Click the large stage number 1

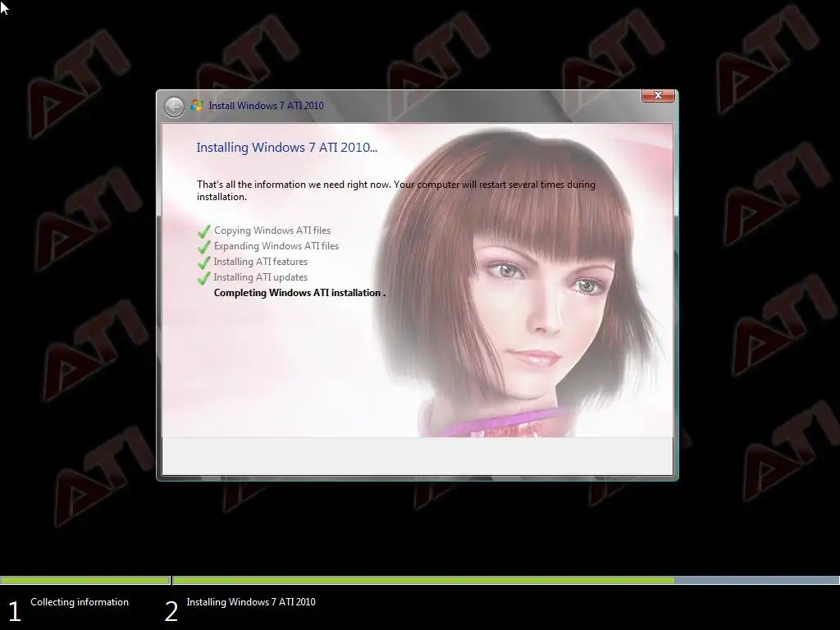coord(15,611)
